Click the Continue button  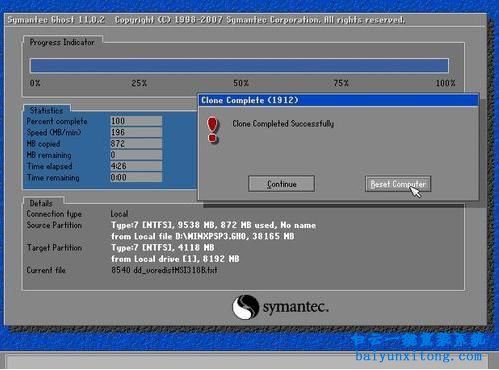(x=281, y=184)
